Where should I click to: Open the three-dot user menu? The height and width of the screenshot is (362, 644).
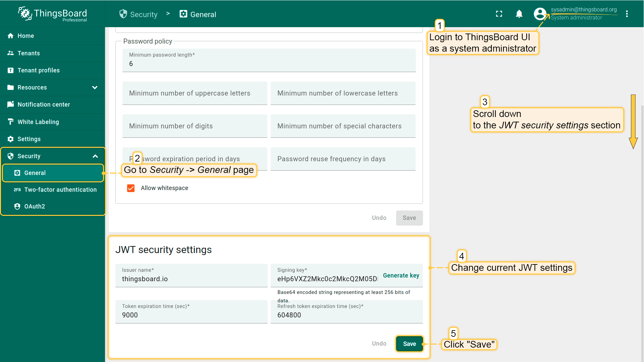tap(627, 14)
